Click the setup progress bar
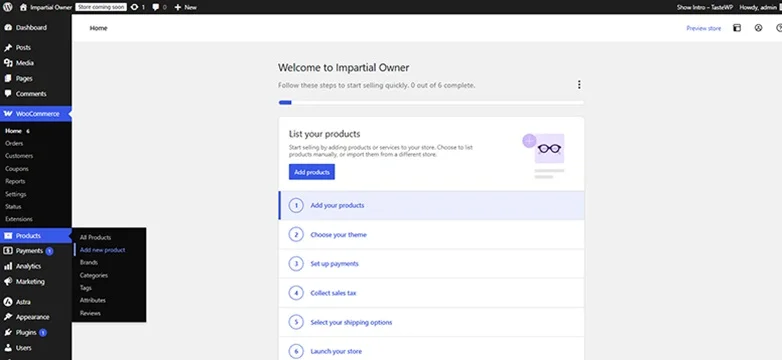Screen dimensions: 782x360 click(x=431, y=103)
